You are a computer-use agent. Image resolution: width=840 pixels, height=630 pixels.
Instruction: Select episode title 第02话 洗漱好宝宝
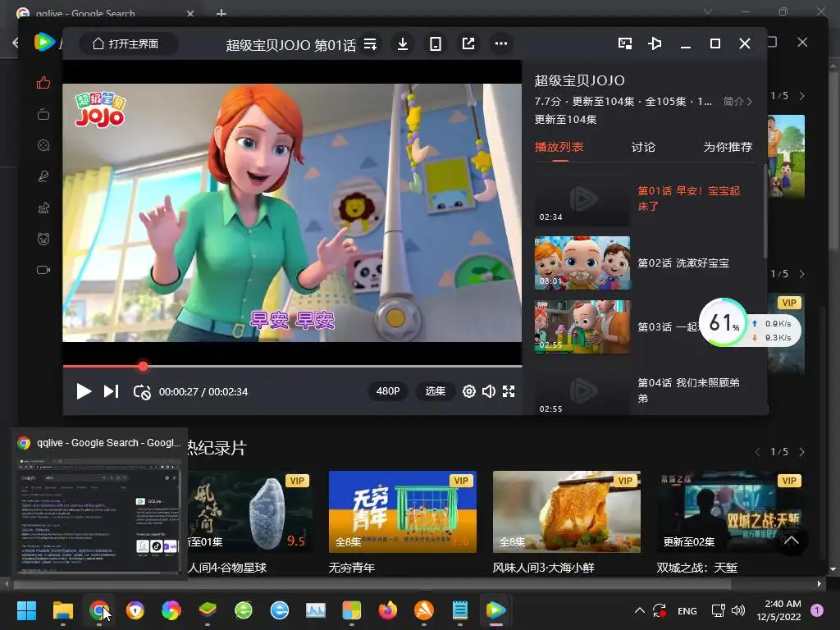pos(683,263)
